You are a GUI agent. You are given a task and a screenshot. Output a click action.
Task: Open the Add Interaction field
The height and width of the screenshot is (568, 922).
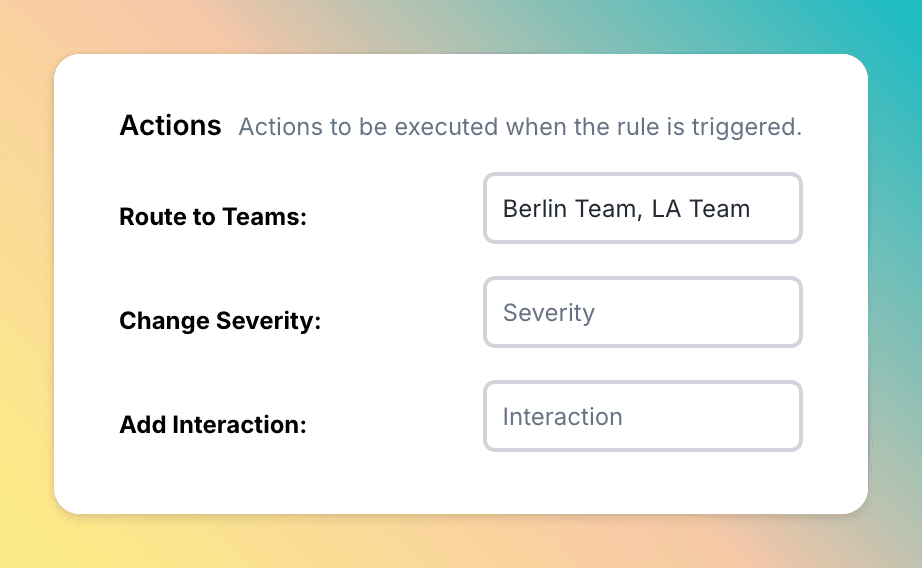pyautogui.click(x=643, y=416)
